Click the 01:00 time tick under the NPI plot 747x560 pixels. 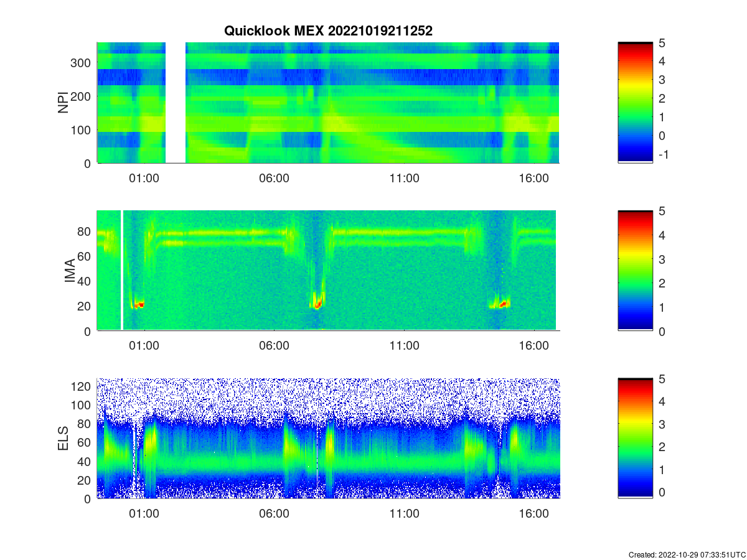(144, 178)
